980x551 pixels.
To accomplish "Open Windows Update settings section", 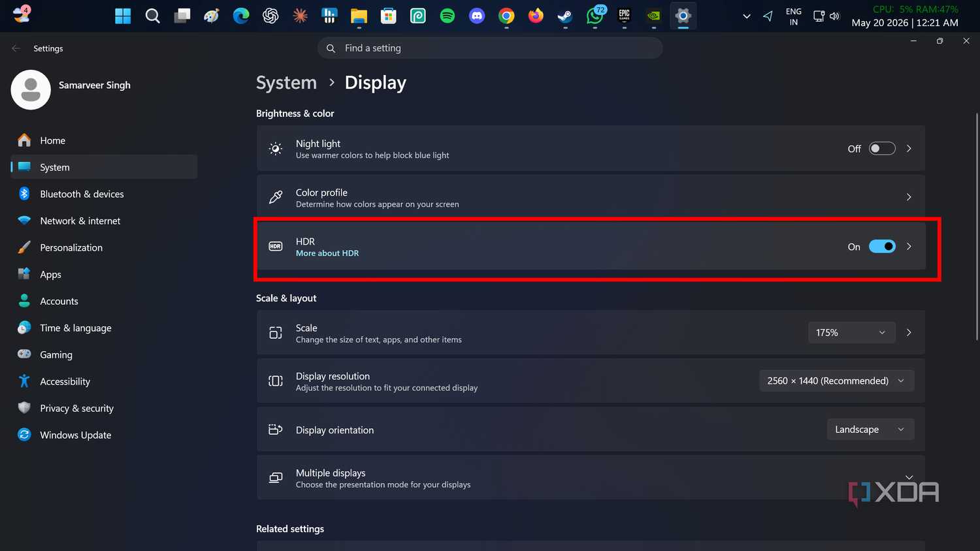I will [105, 435].
